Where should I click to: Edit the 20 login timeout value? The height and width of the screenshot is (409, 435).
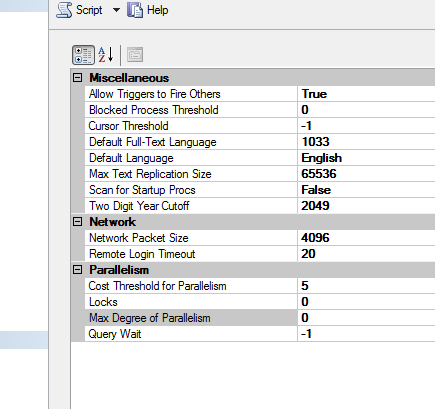point(366,254)
